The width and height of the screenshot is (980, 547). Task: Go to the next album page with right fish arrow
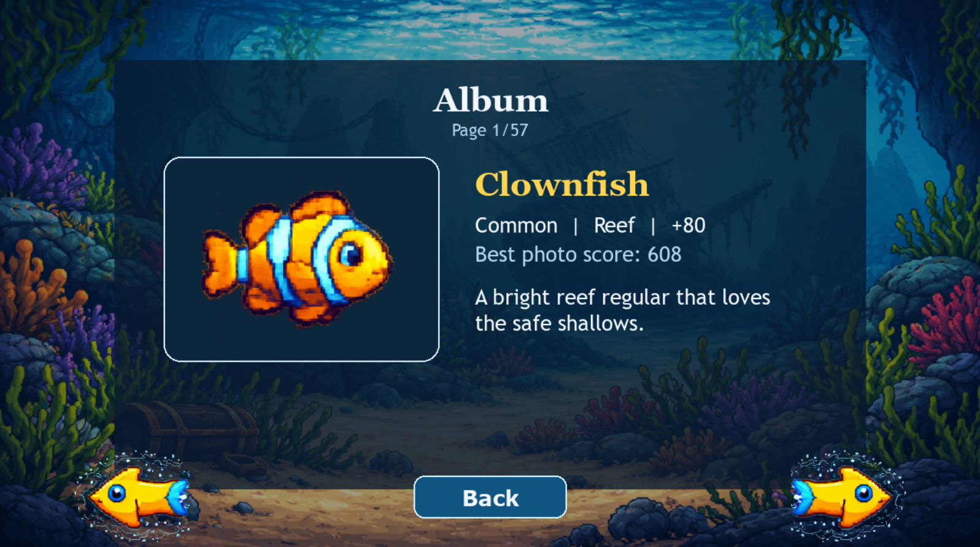point(843,497)
